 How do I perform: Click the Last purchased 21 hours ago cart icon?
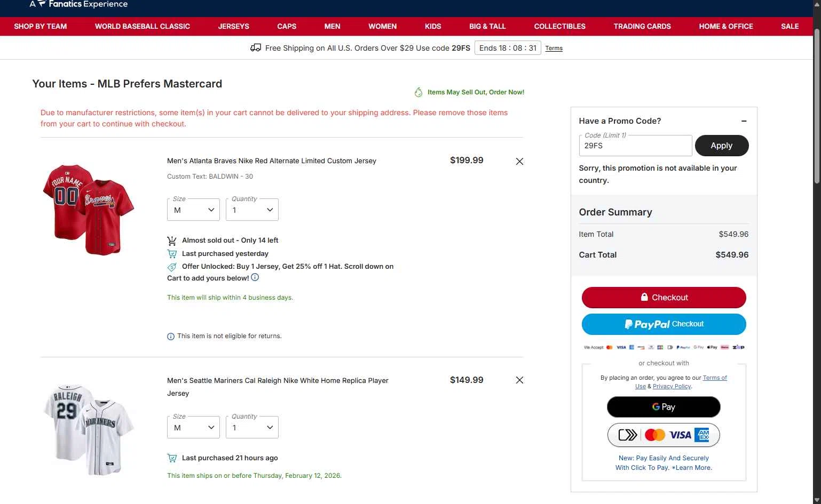point(172,458)
